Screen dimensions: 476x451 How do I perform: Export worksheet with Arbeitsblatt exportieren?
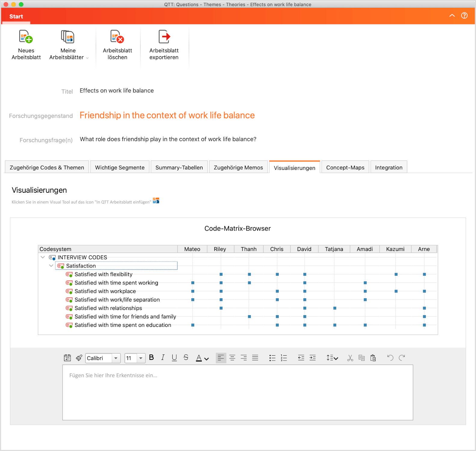164,45
